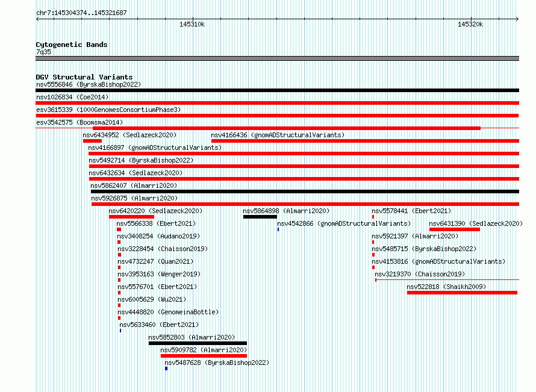Viewport: 536px width, 392px height.
Task: Click the black bar under nsv5862407
Action: click(305, 191)
